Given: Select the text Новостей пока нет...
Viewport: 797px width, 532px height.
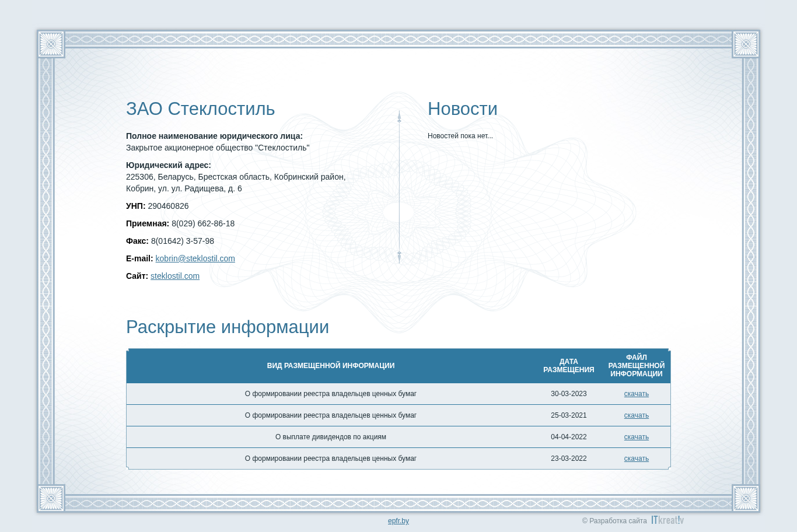Looking at the screenshot, I should coord(460,136).
